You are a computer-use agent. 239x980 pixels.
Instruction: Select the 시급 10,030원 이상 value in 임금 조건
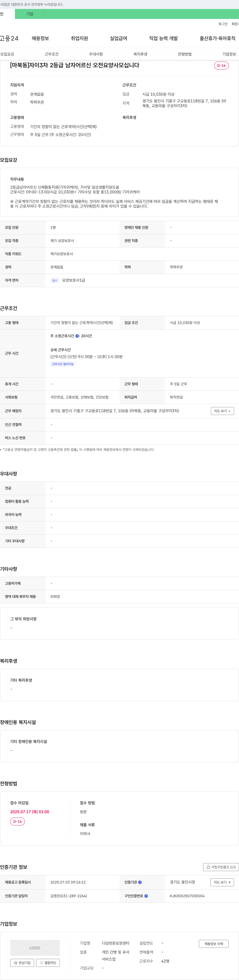tap(185, 323)
